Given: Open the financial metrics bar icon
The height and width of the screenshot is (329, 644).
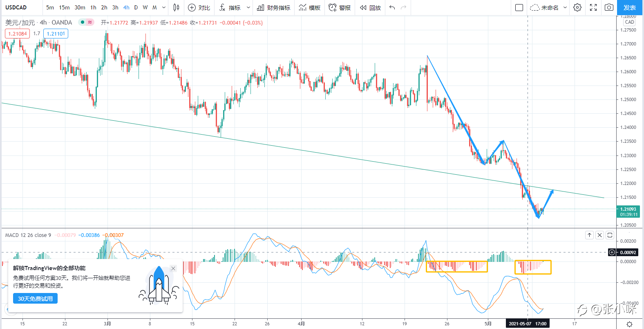Looking at the screenshot, I should [260, 7].
